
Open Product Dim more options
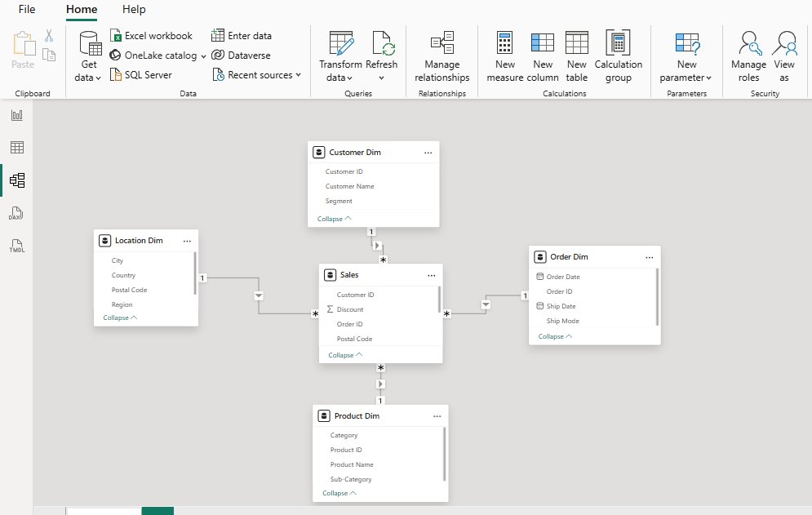click(x=437, y=416)
